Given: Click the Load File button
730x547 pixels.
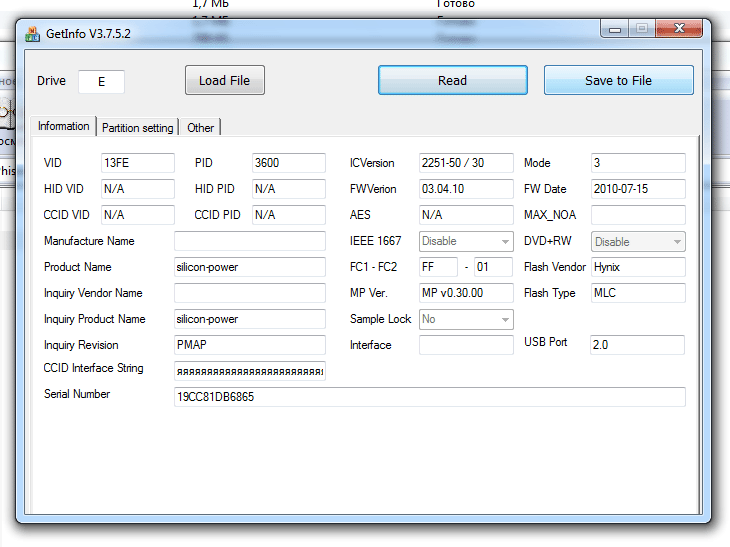Looking at the screenshot, I should coord(225,81).
